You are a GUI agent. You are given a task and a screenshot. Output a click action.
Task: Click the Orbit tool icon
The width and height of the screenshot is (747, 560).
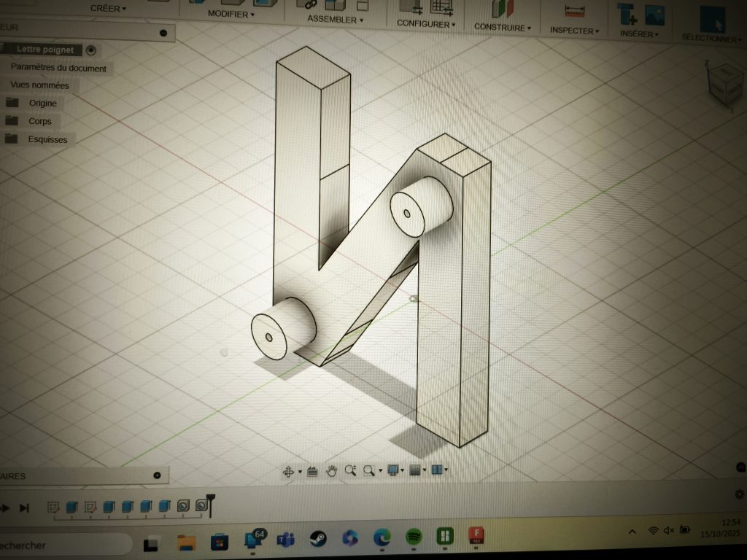coord(288,472)
